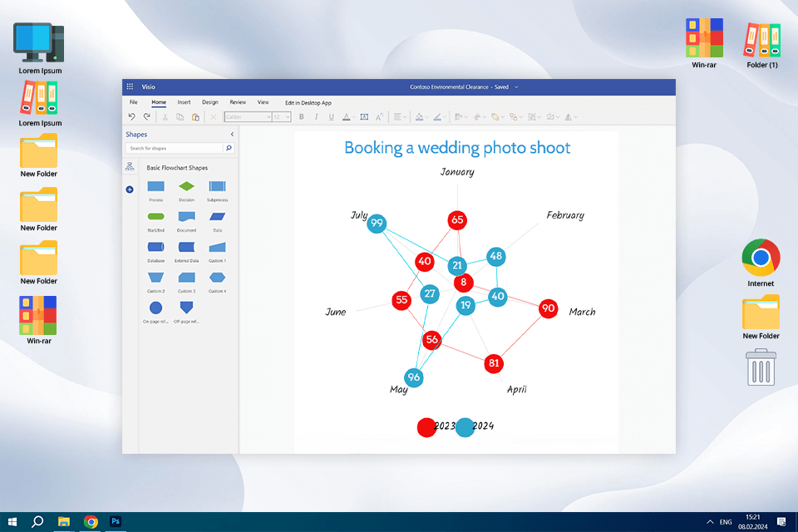
Task: Open the Calibri font name dropdown
Action: 249,117
